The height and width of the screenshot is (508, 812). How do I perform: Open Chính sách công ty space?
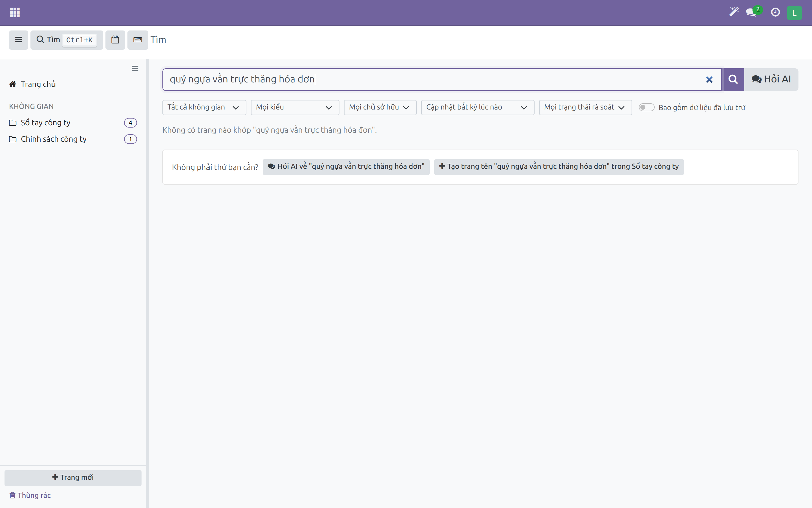(x=48, y=139)
